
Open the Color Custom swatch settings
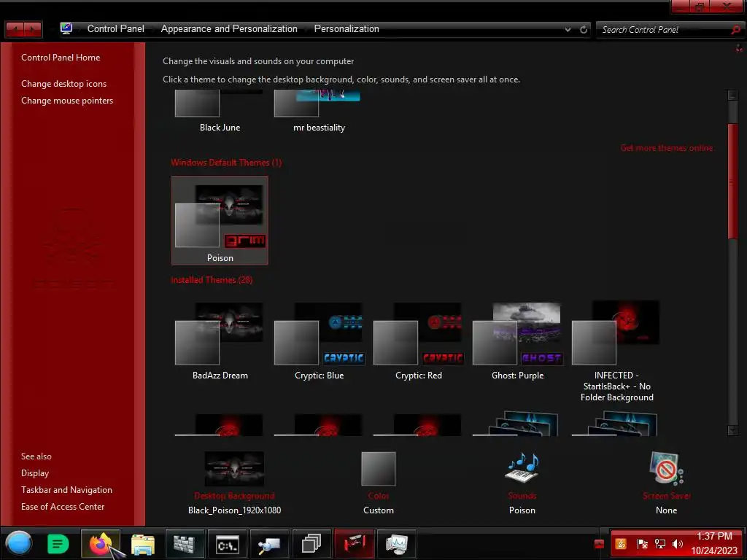click(x=379, y=483)
